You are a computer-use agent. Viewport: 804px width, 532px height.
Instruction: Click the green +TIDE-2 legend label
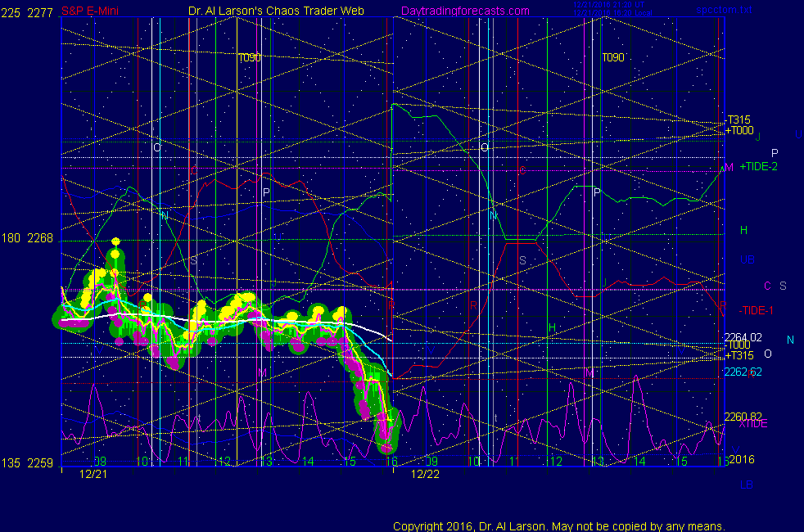pyautogui.click(x=758, y=167)
